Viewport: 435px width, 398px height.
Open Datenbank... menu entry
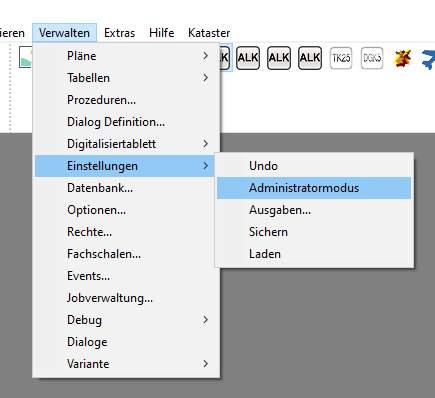[x=126, y=188]
